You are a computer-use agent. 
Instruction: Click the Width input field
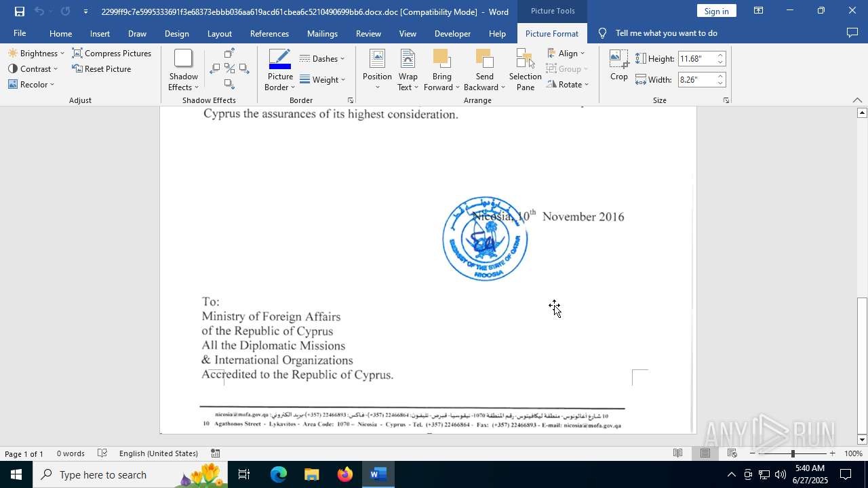point(696,80)
